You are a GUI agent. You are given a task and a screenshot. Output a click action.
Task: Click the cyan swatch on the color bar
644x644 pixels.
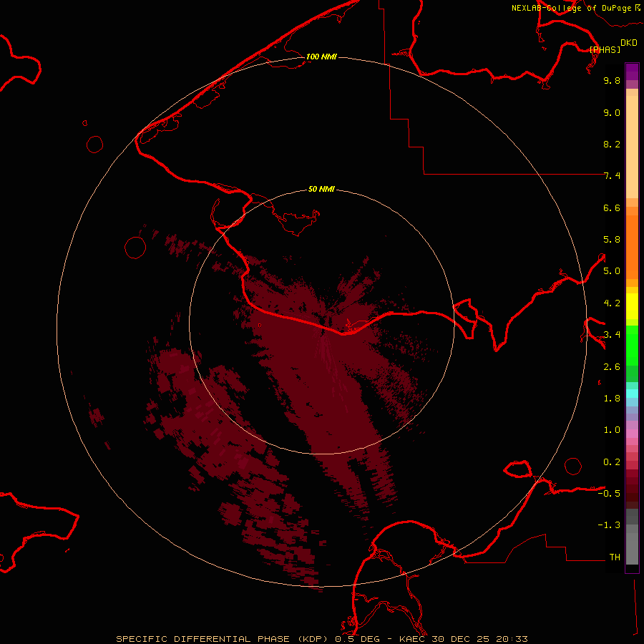click(632, 394)
